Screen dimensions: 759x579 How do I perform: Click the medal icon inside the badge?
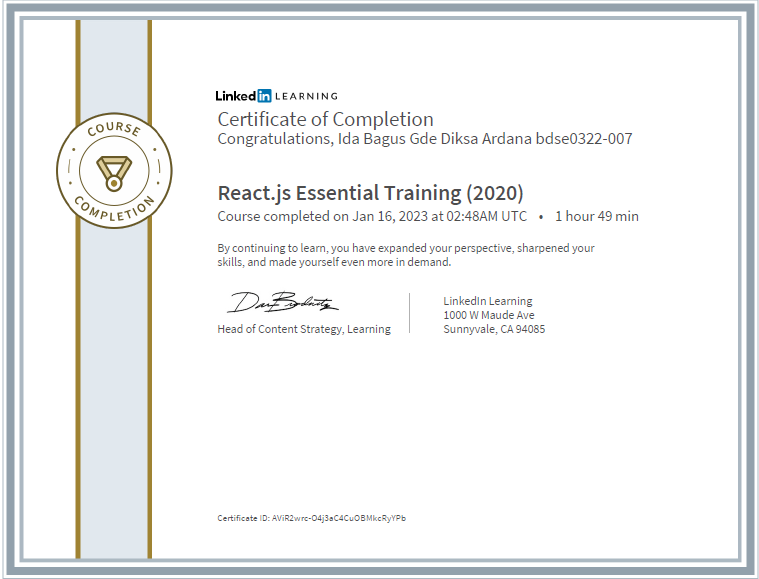[114, 170]
